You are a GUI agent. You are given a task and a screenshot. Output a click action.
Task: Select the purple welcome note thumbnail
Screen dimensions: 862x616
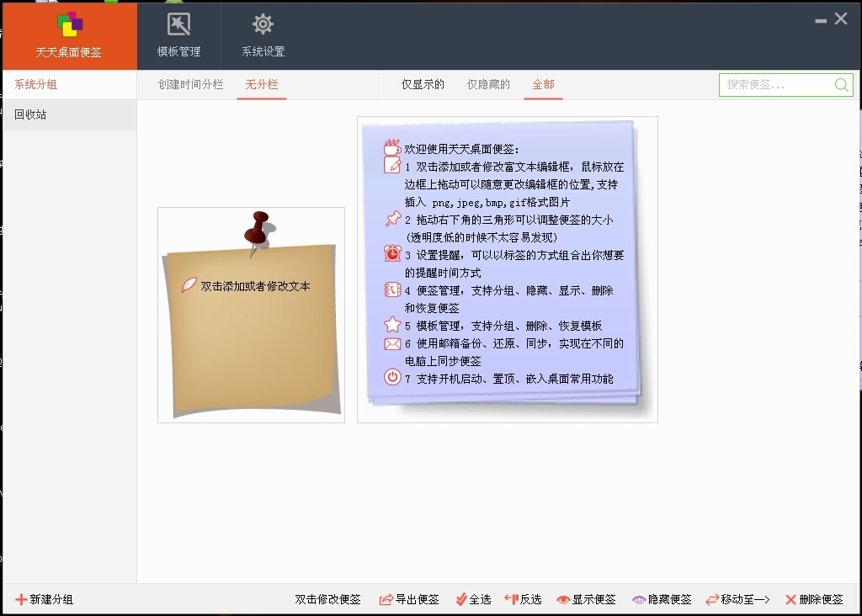coord(508,269)
